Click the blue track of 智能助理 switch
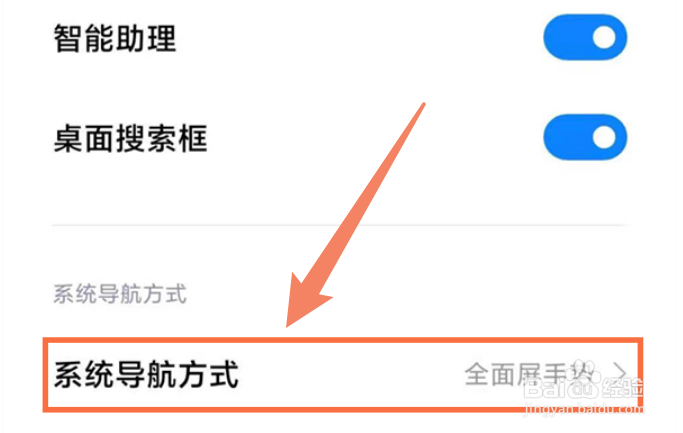The width and height of the screenshot is (683, 433). [566, 37]
